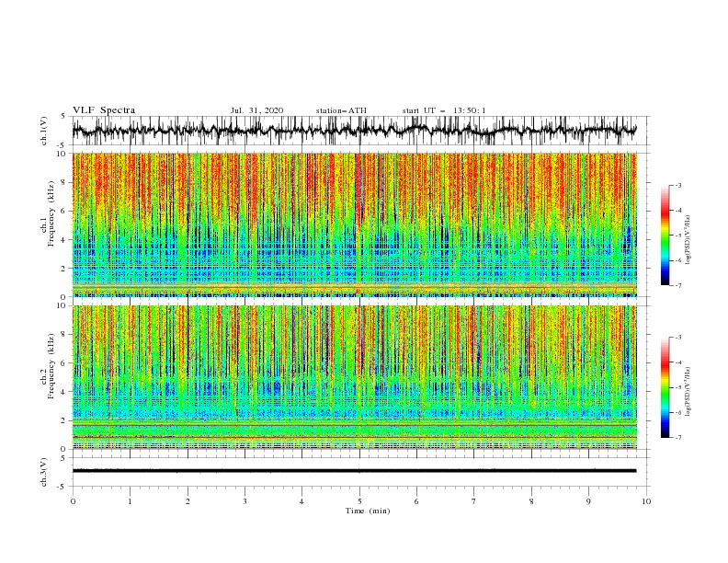Click the "6" tick on ch.2 frequency axis
This screenshot has width=728, height=563.
65,363
